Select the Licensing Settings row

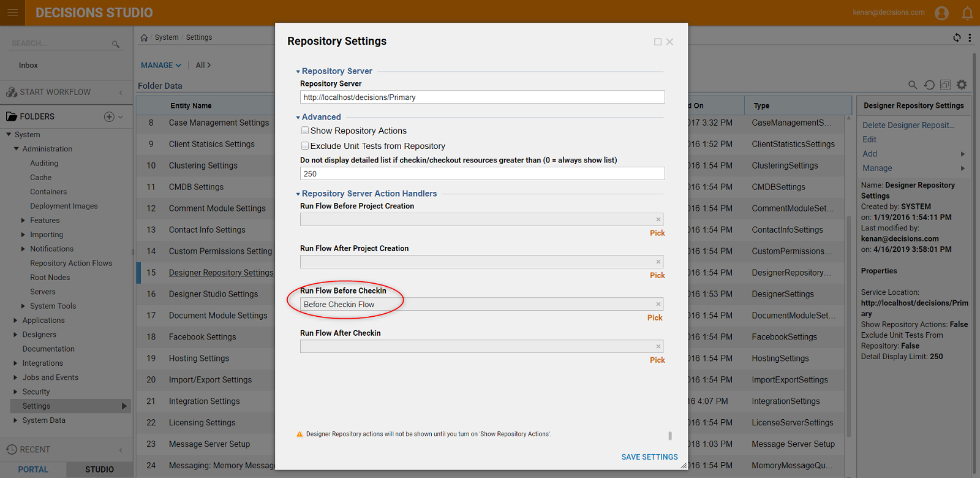click(202, 423)
